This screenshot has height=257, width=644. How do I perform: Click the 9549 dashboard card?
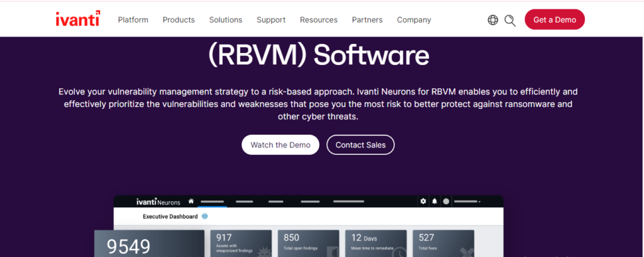pos(149,243)
